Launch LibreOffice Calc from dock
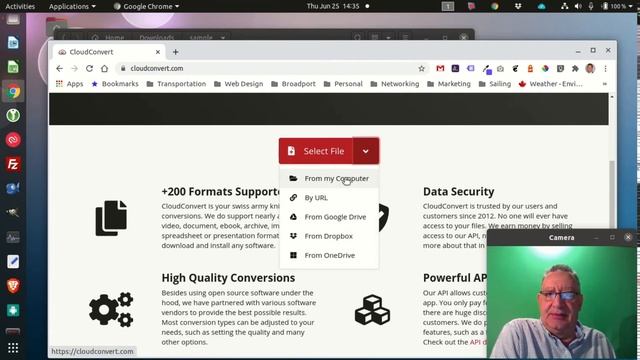The height and width of the screenshot is (360, 640). click(13, 67)
